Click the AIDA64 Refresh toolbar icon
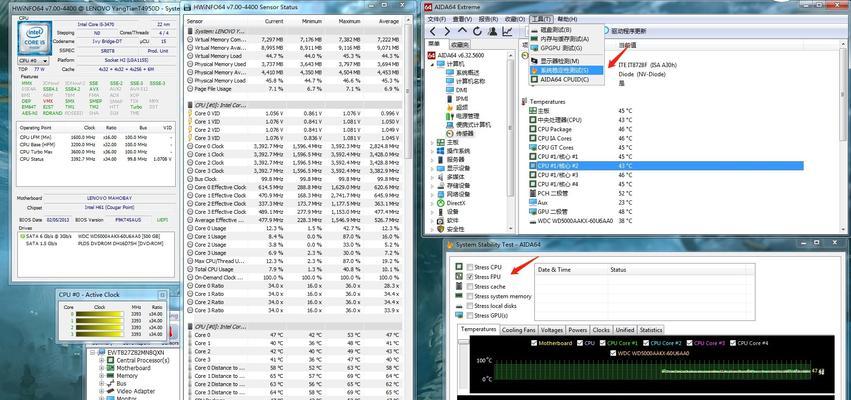The height and width of the screenshot is (400, 851). (477, 31)
